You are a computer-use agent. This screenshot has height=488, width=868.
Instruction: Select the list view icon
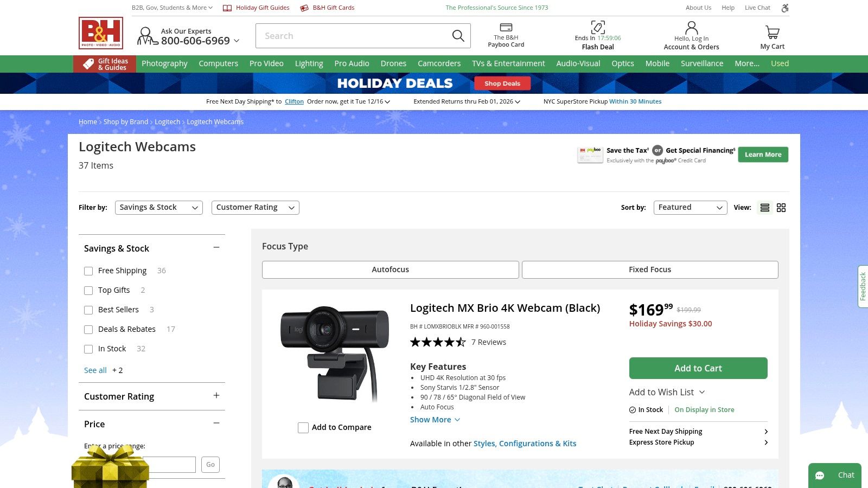coord(765,207)
